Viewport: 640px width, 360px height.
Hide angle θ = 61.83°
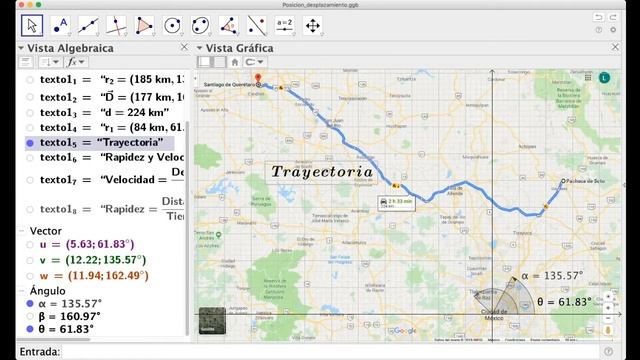(30, 329)
